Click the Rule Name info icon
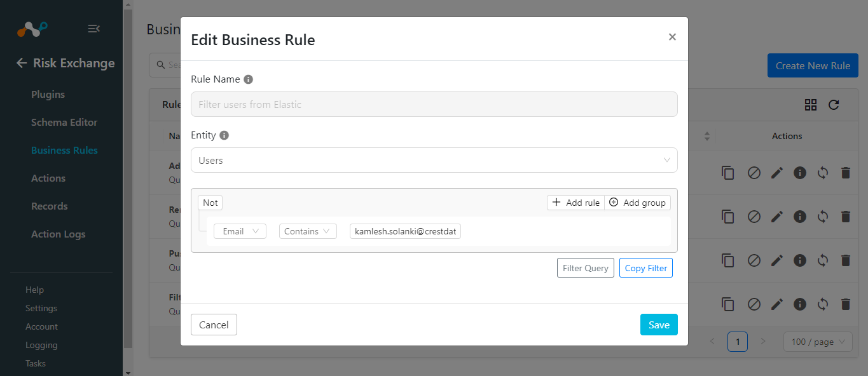The height and width of the screenshot is (376, 868). pyautogui.click(x=249, y=79)
